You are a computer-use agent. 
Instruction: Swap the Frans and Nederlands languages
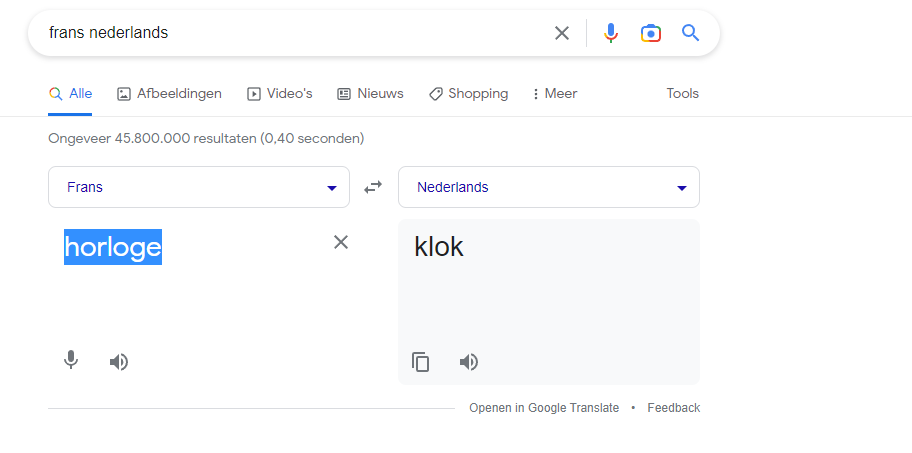pos(373,187)
